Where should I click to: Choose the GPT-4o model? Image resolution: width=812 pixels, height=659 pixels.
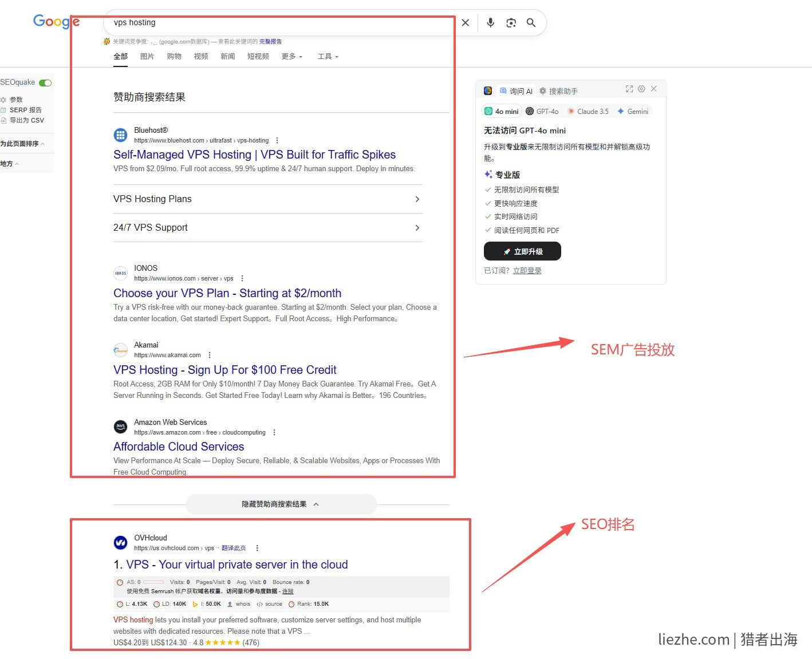542,112
